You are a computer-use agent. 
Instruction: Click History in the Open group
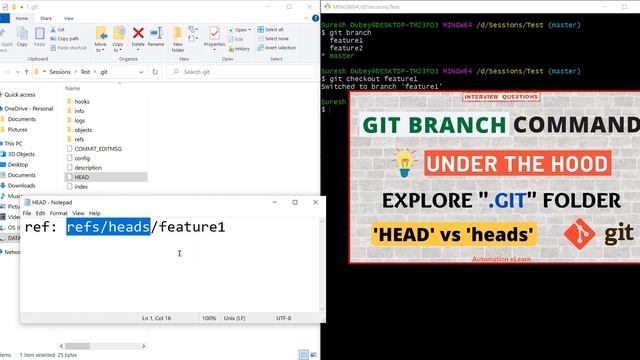pyautogui.click(x=239, y=49)
